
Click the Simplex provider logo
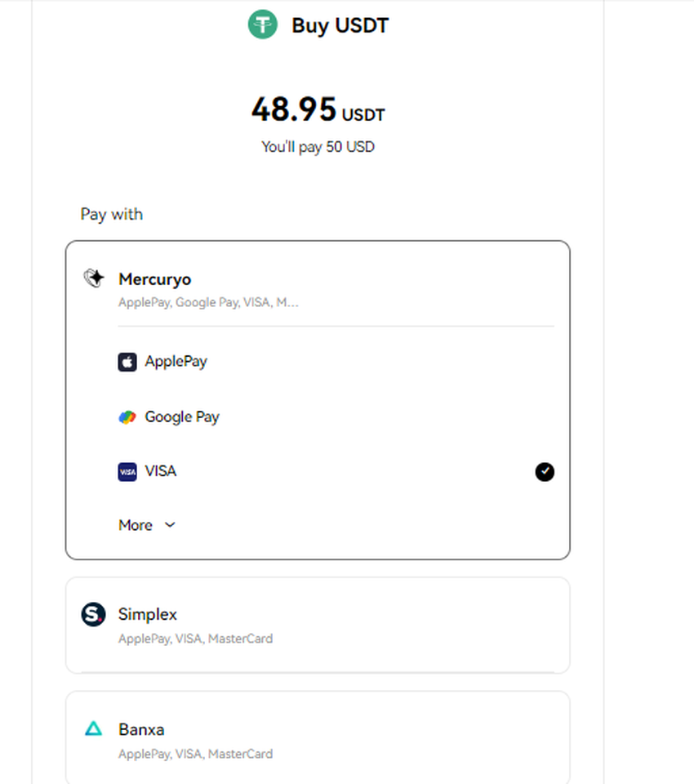tap(94, 614)
